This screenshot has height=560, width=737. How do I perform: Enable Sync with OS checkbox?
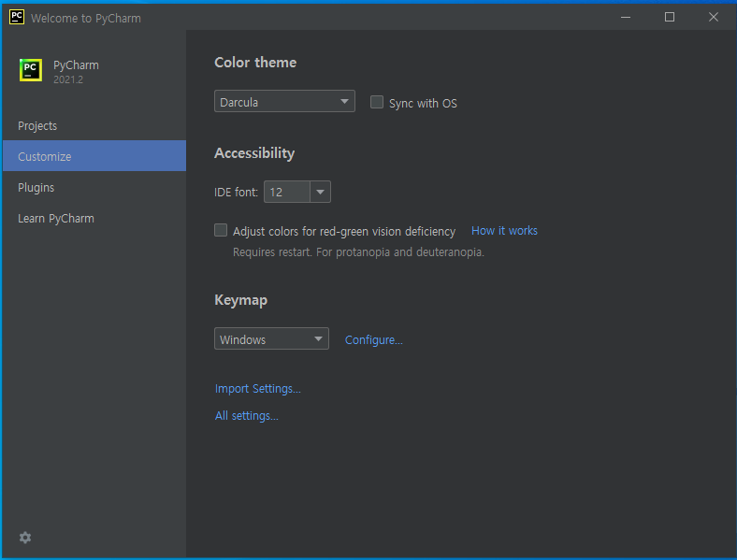377,103
